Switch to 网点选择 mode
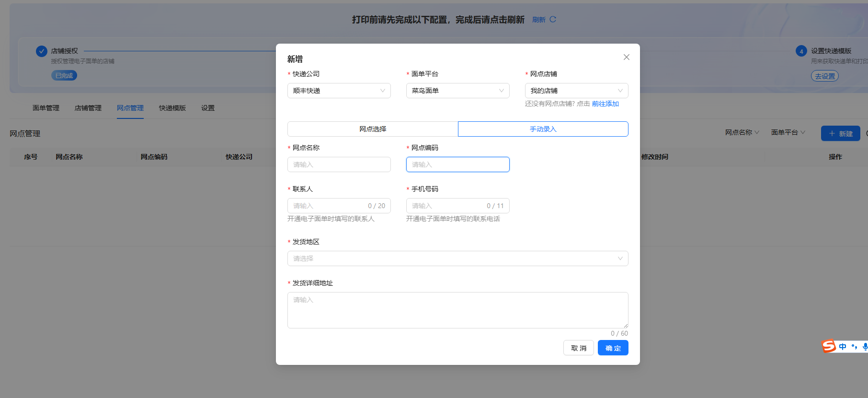Screen dimensions: 868x398 [373, 129]
